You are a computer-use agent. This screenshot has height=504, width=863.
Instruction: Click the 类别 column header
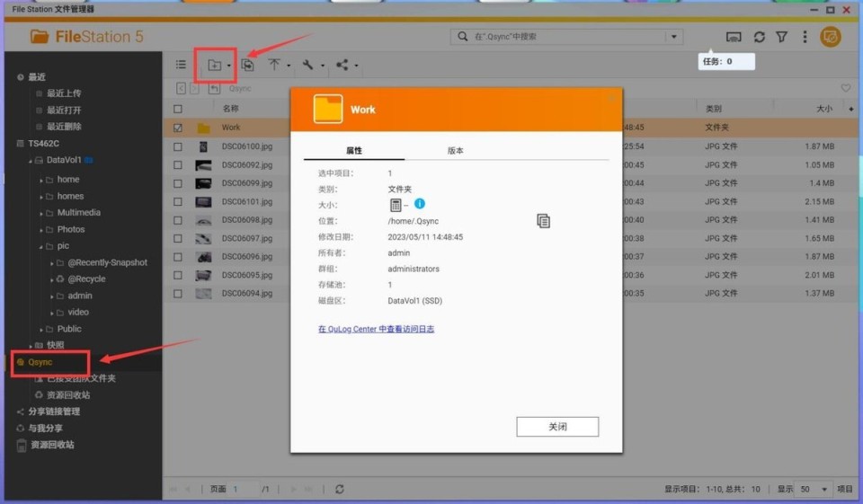tap(713, 109)
